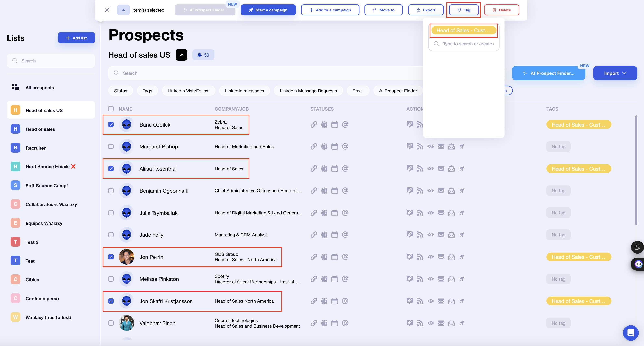
Task: Click the calendar scheduling icon for Aliisa Rosenthal
Action: (335, 168)
